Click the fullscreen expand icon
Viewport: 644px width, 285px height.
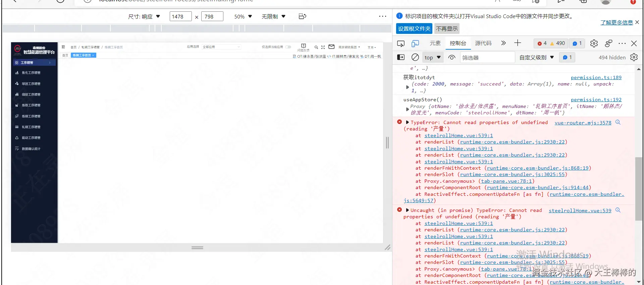(x=323, y=47)
